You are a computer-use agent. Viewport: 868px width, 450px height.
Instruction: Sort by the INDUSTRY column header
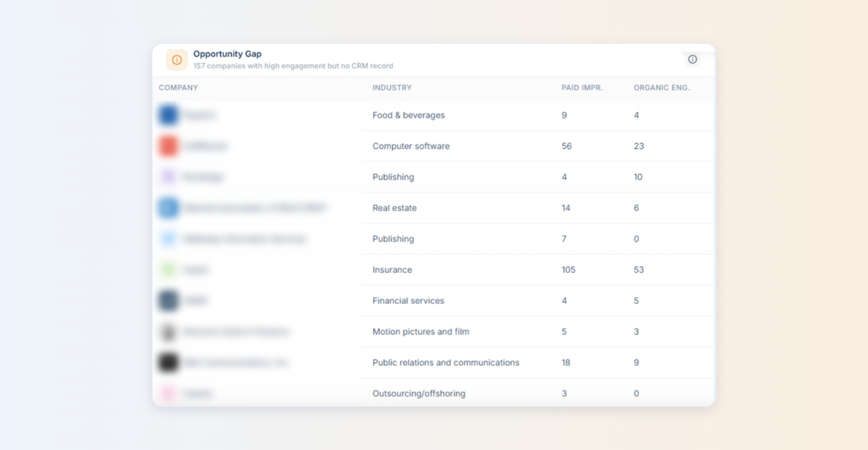point(392,88)
